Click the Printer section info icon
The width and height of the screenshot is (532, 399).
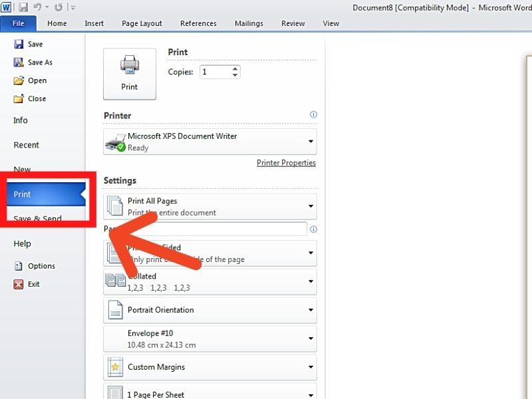pos(313,114)
